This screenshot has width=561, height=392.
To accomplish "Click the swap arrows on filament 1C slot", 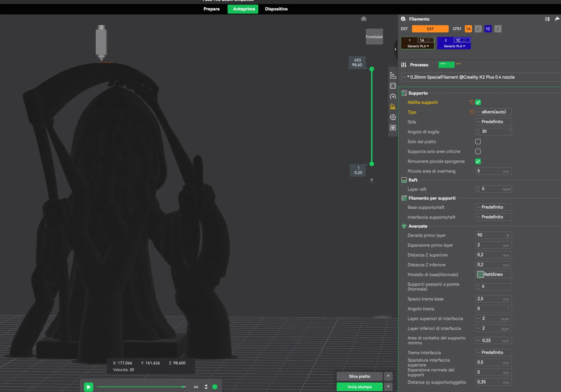I will click(465, 40).
